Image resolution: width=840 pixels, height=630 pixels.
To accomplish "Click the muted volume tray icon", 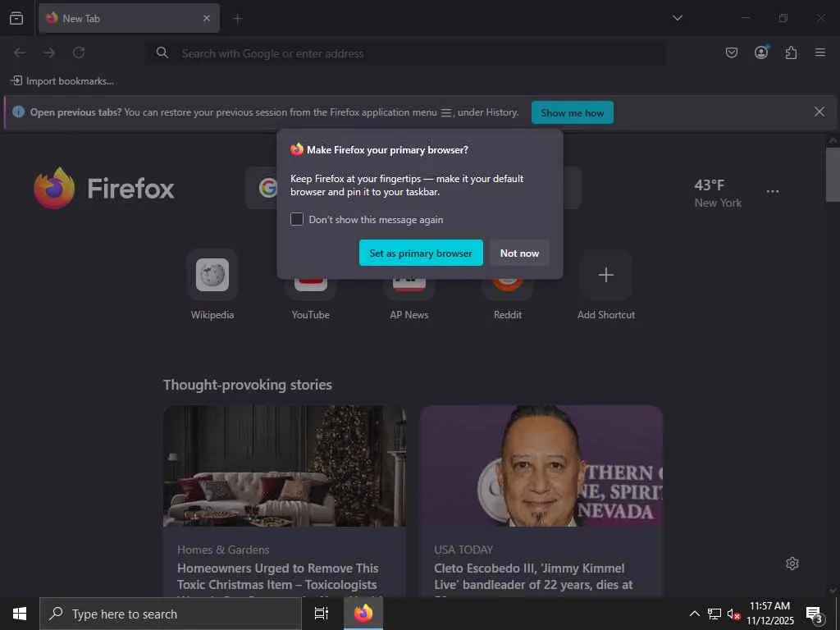I will [733, 614].
